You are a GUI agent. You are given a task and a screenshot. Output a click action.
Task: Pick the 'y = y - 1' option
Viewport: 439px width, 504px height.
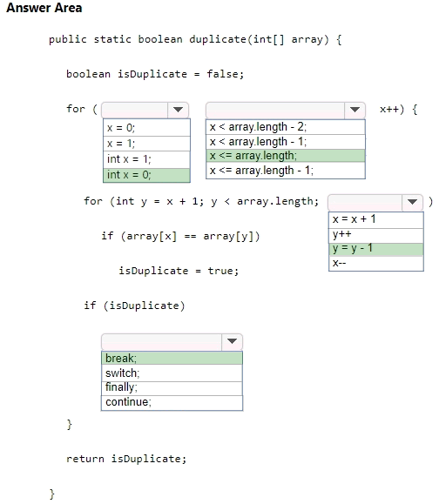pyautogui.click(x=376, y=249)
